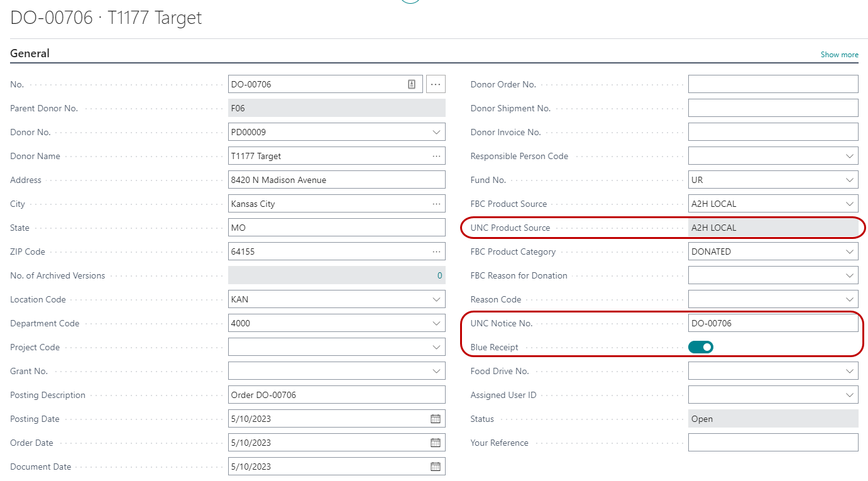
Task: Click the City field lookup ellipsis
Action: 436,204
